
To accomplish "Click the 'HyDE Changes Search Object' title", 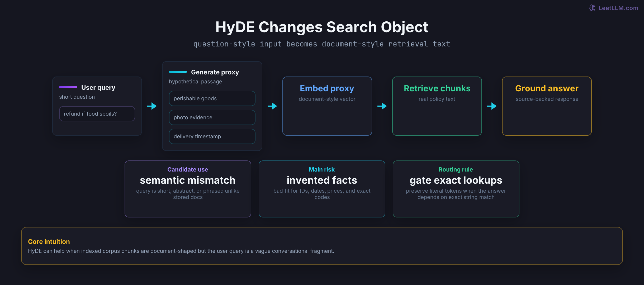I will (x=322, y=27).
